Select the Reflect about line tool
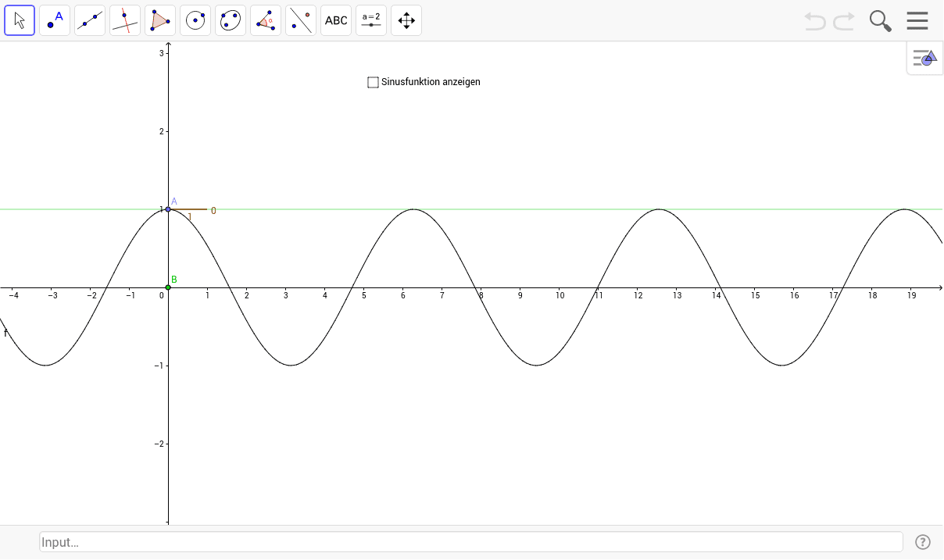Image resolution: width=944 pixels, height=560 pixels. click(301, 20)
